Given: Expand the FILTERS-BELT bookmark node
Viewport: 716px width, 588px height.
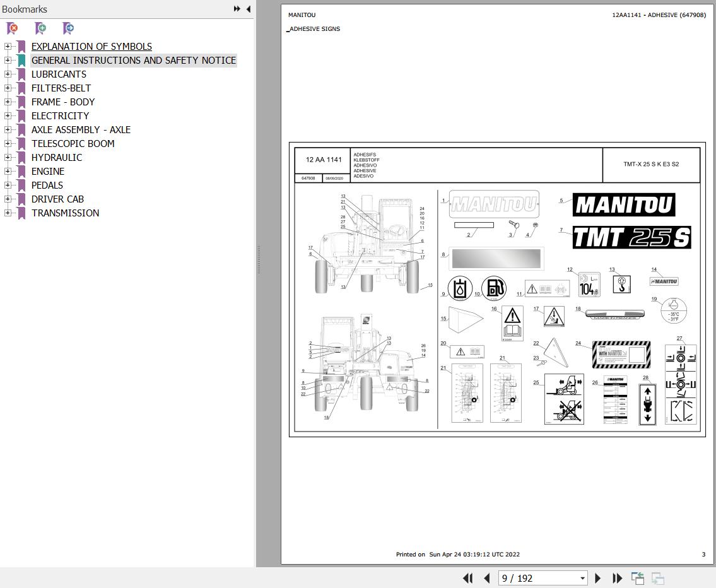Looking at the screenshot, I should pyautogui.click(x=8, y=88).
